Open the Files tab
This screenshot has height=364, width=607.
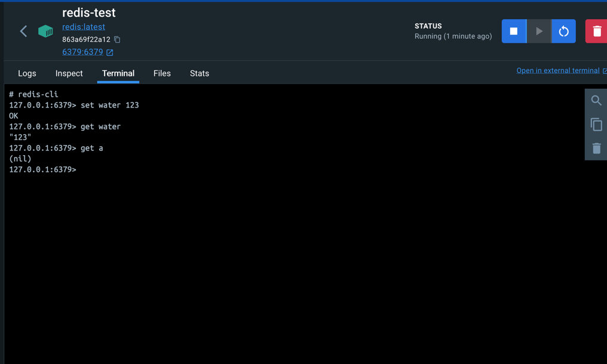point(162,73)
